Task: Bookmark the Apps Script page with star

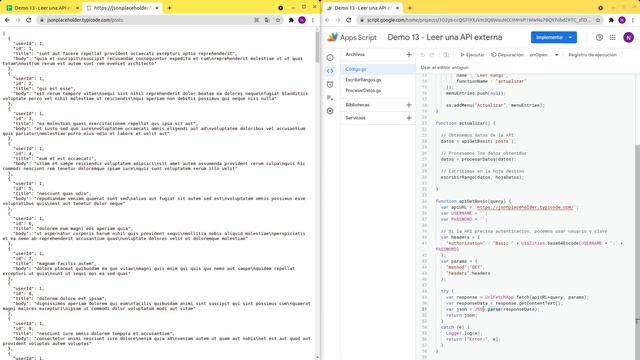Action: coord(598,20)
